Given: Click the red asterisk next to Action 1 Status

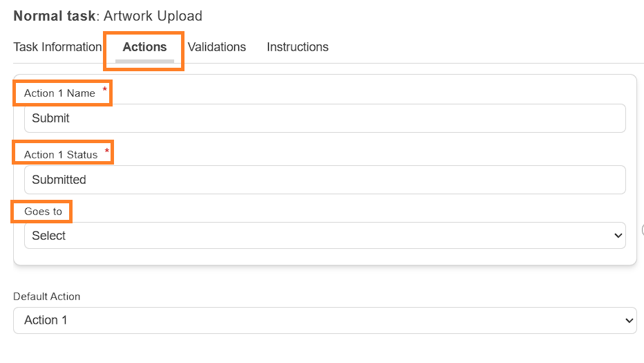Looking at the screenshot, I should click(x=107, y=151).
